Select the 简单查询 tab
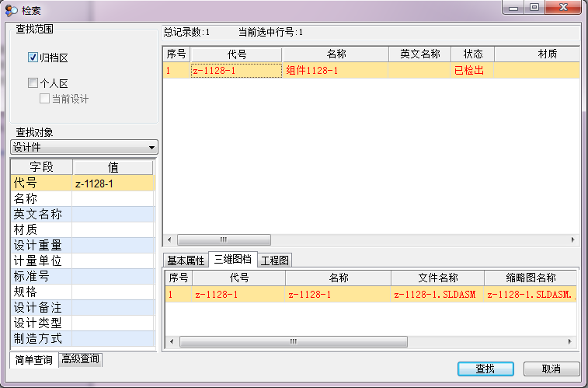 click(x=33, y=360)
